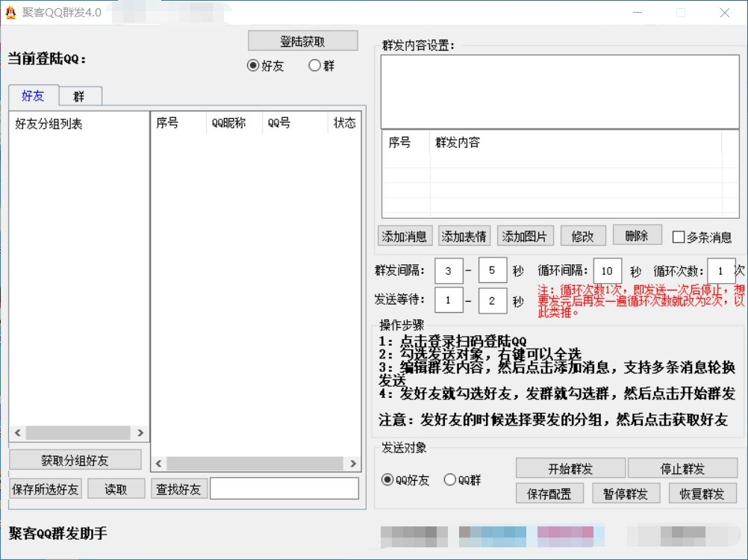748x560 pixels.
Task: Click 查找好友 to search friends
Action: pos(178,488)
